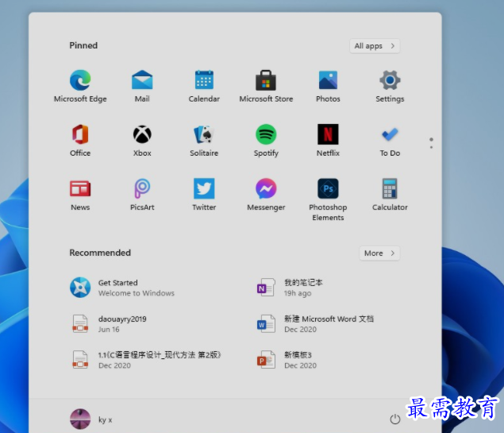504x433 pixels.
Task: Open 新建 Microsoft Word 文档 file
Action: [x=315, y=323]
